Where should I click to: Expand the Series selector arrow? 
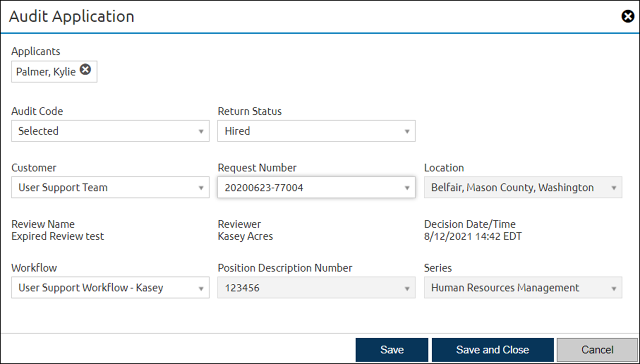(614, 288)
